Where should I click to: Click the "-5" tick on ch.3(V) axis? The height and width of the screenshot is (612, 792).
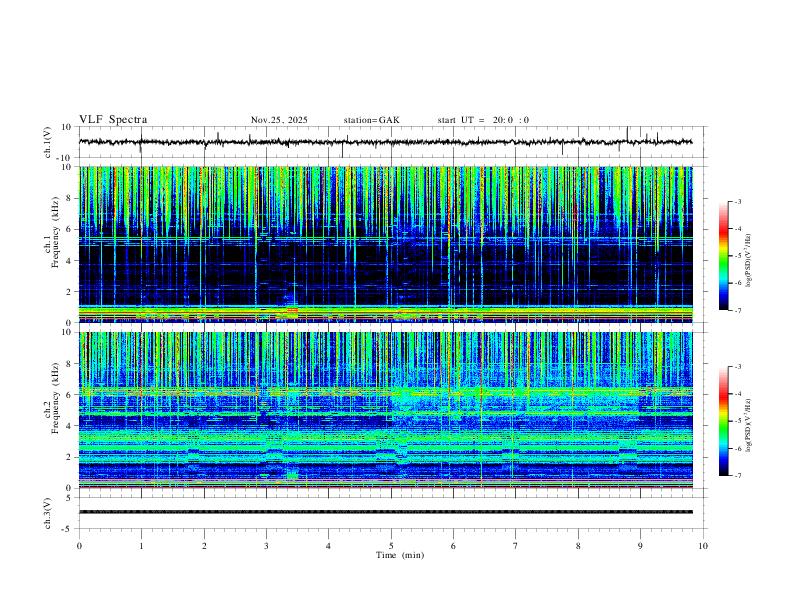[68, 529]
